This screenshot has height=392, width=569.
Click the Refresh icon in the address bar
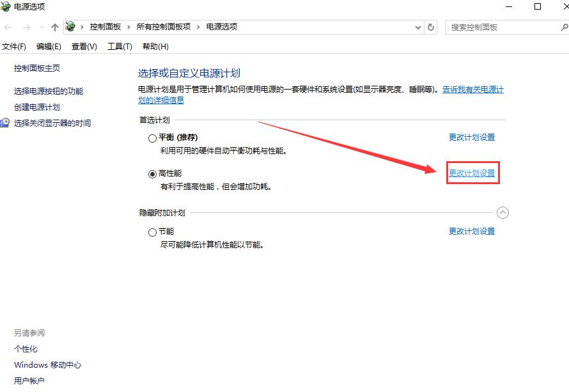click(430, 27)
